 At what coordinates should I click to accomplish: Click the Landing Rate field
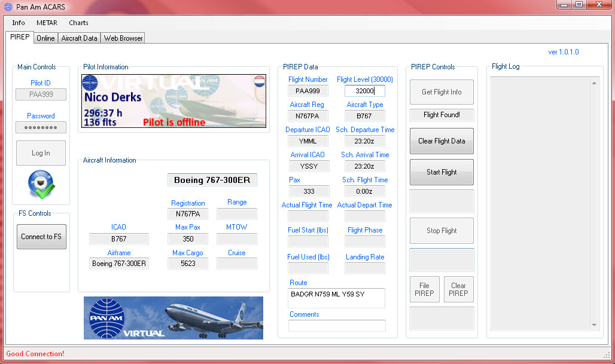pyautogui.click(x=365, y=268)
